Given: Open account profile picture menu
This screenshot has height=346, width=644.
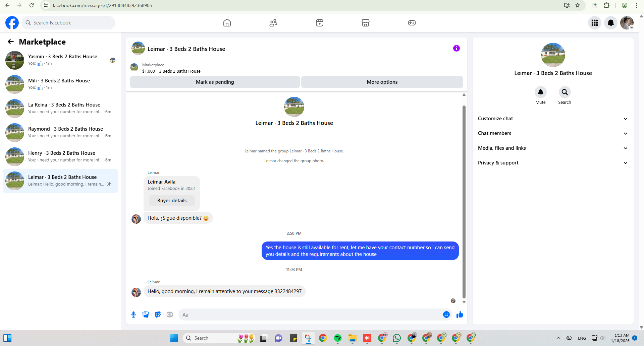Looking at the screenshot, I should 627,23.
